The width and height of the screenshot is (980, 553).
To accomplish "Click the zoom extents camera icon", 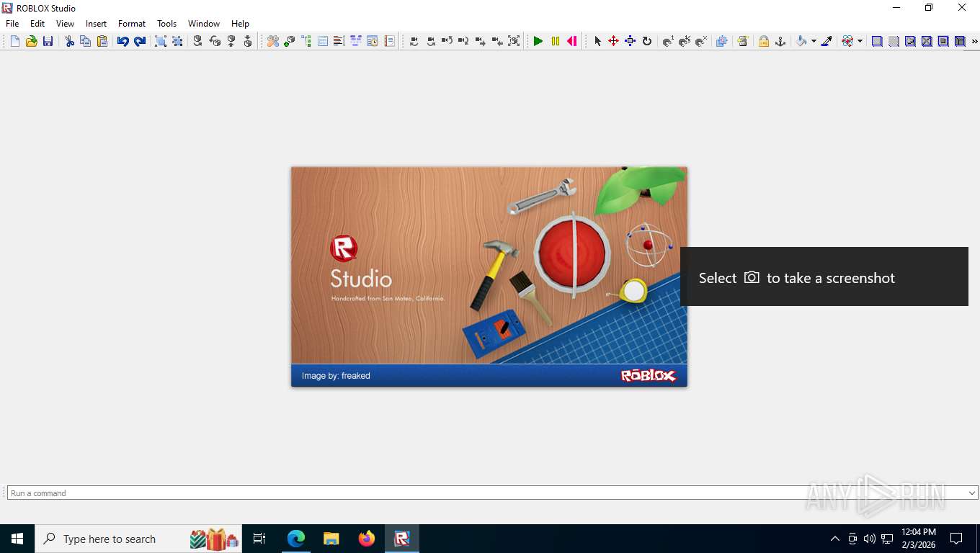I will tap(514, 42).
